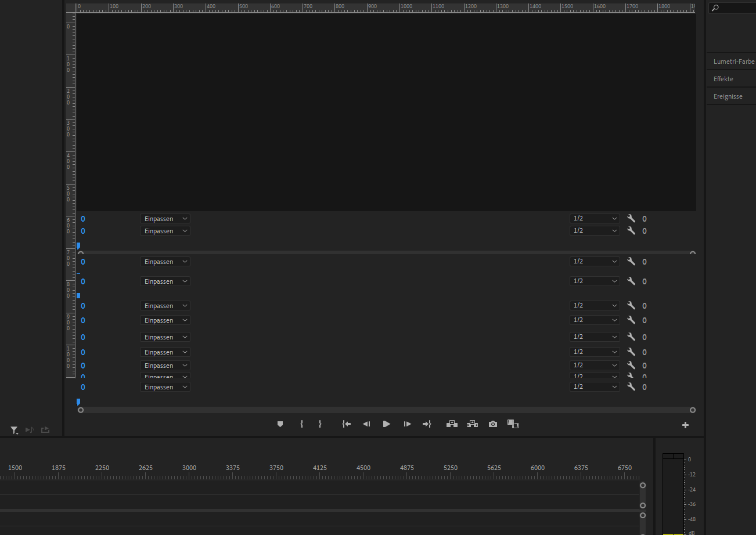Open the Lumetri-Farbe panel
Image resolution: width=756 pixels, height=535 pixels.
(734, 62)
